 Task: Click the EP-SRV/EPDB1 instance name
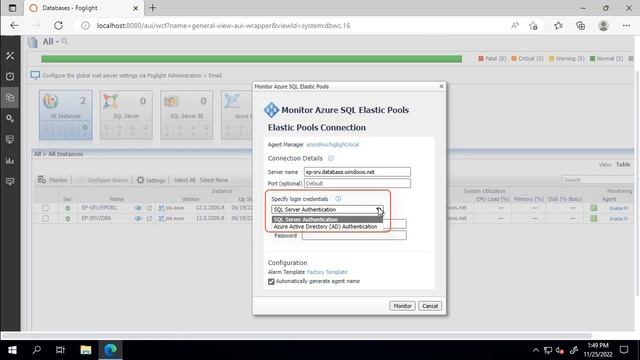99,208
